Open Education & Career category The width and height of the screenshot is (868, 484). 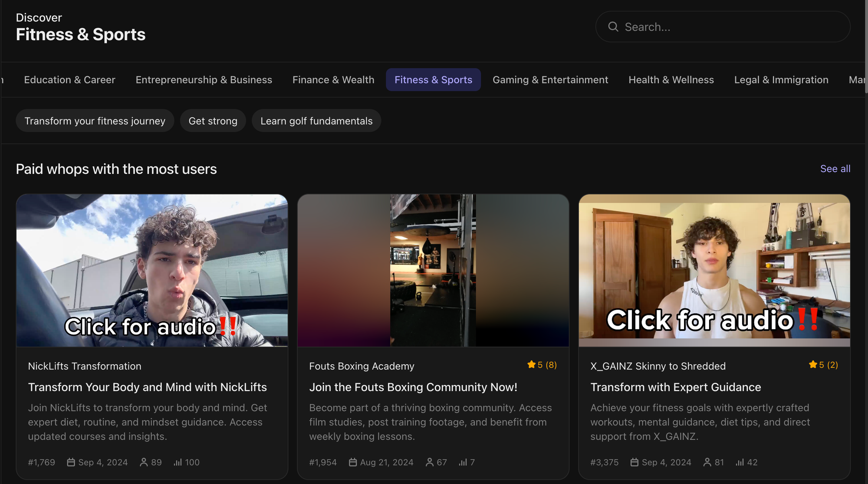pos(69,80)
